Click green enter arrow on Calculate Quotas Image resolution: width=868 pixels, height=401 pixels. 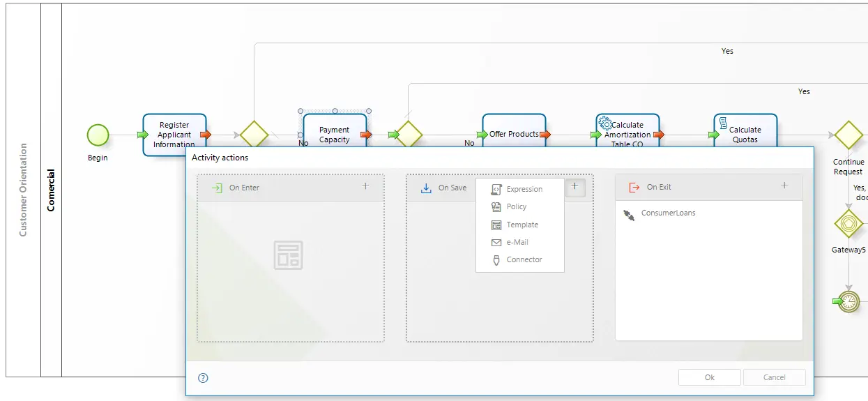(x=714, y=135)
